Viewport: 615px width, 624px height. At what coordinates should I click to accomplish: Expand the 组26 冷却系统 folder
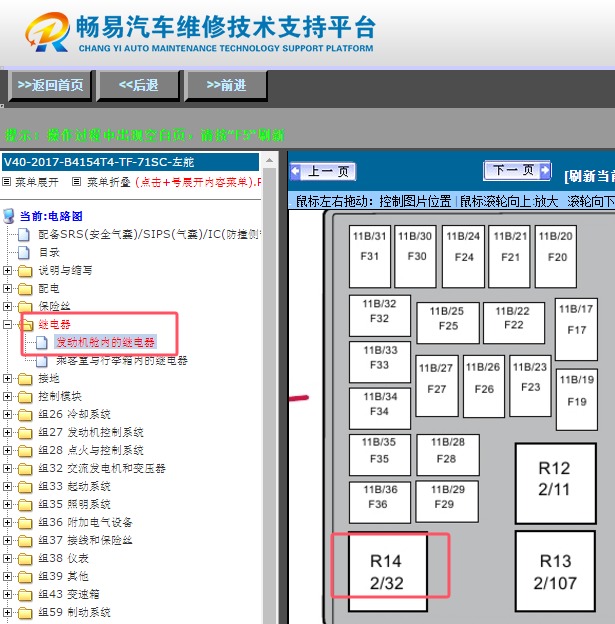(7, 414)
